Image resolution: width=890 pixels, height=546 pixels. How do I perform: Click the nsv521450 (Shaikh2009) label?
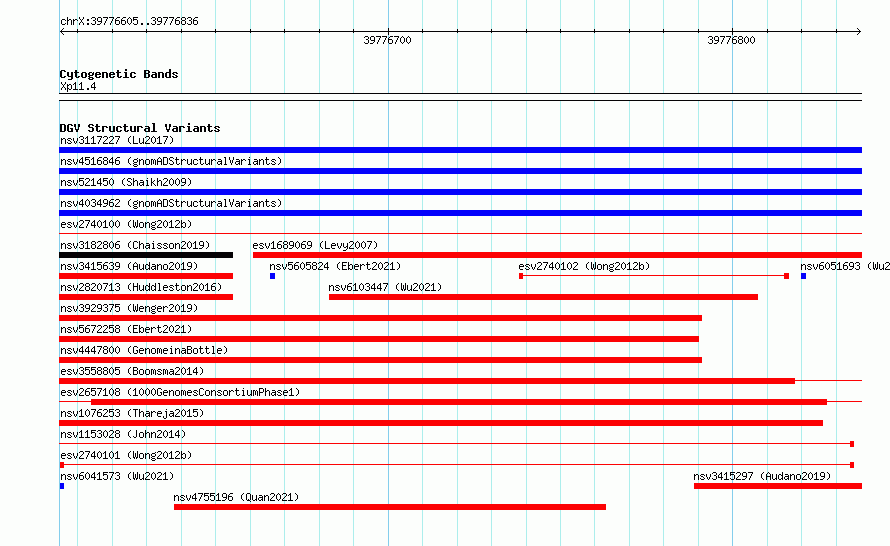(x=126, y=182)
